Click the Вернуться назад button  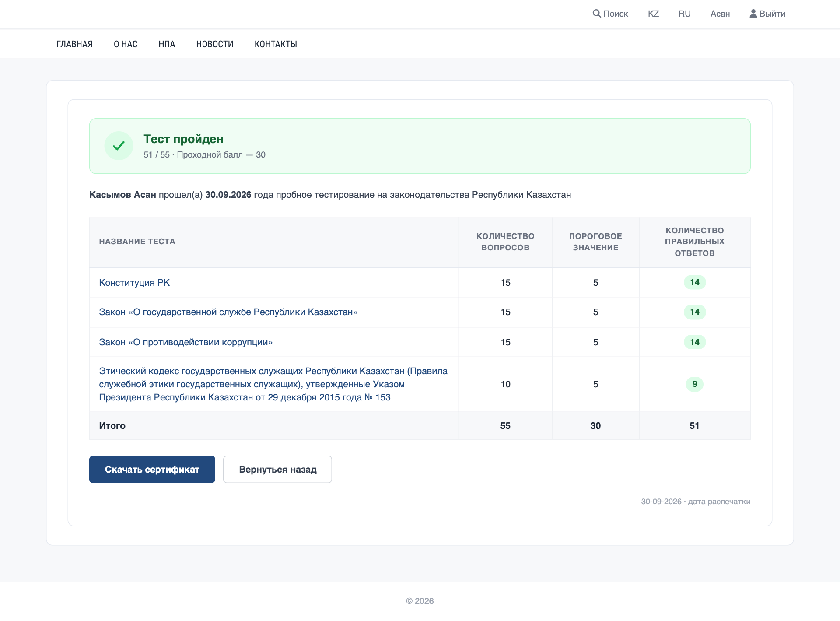coord(277,470)
